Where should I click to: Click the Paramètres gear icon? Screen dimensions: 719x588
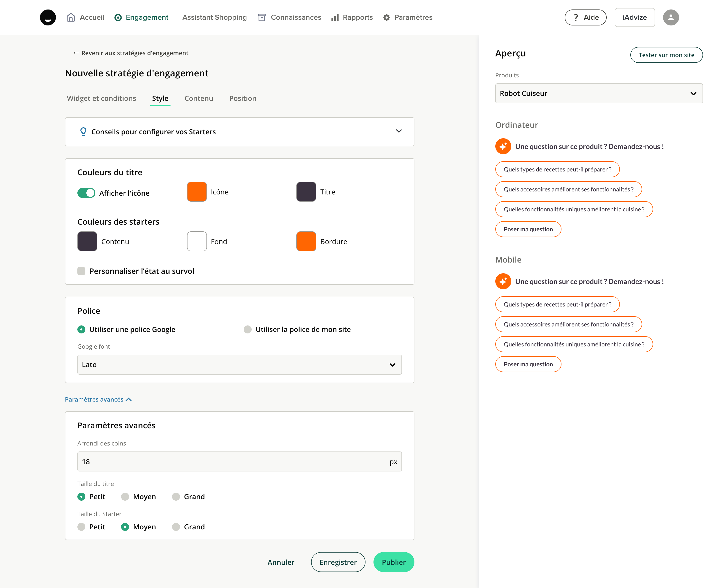pos(387,18)
